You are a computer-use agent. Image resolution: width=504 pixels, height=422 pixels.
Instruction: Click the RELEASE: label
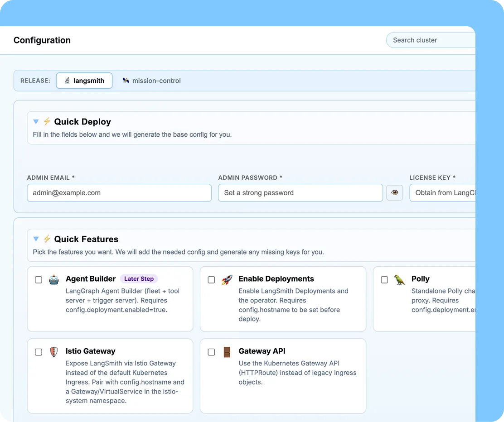click(35, 81)
